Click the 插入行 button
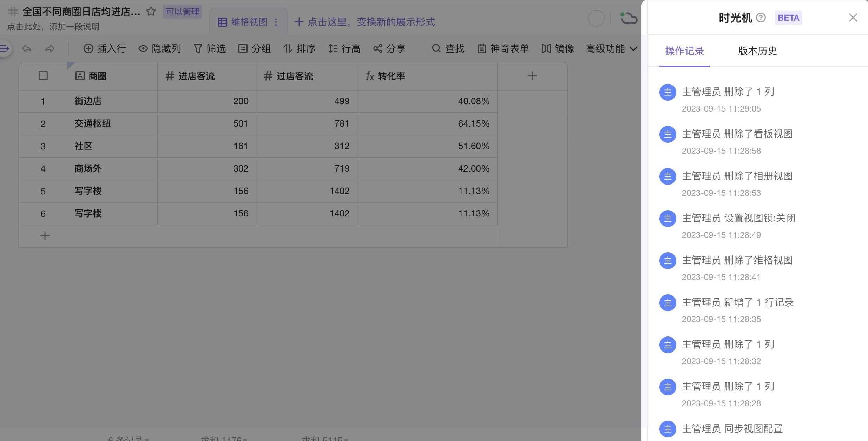The width and height of the screenshot is (868, 441). (105, 48)
